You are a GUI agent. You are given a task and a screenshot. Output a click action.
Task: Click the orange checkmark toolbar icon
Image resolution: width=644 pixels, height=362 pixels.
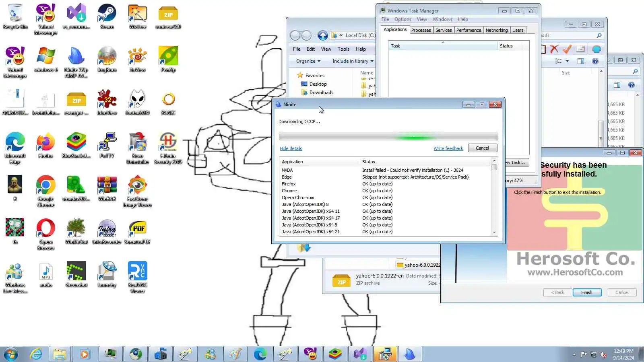click(x=567, y=49)
